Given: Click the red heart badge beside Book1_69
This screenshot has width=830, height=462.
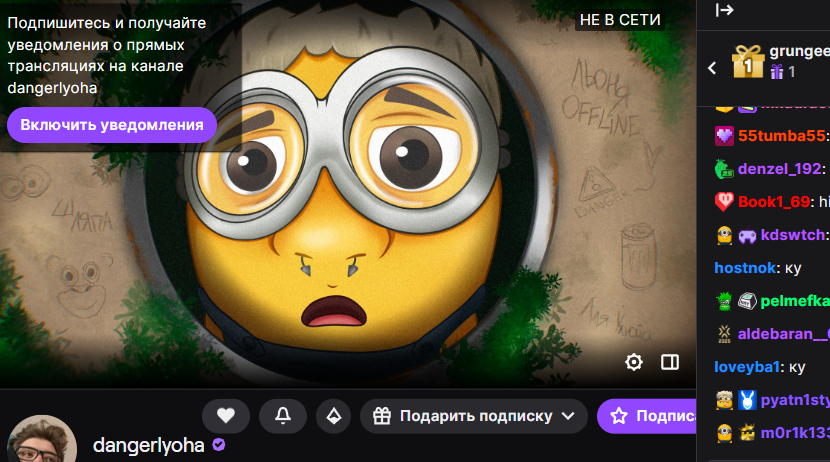Looking at the screenshot, I should click(724, 202).
